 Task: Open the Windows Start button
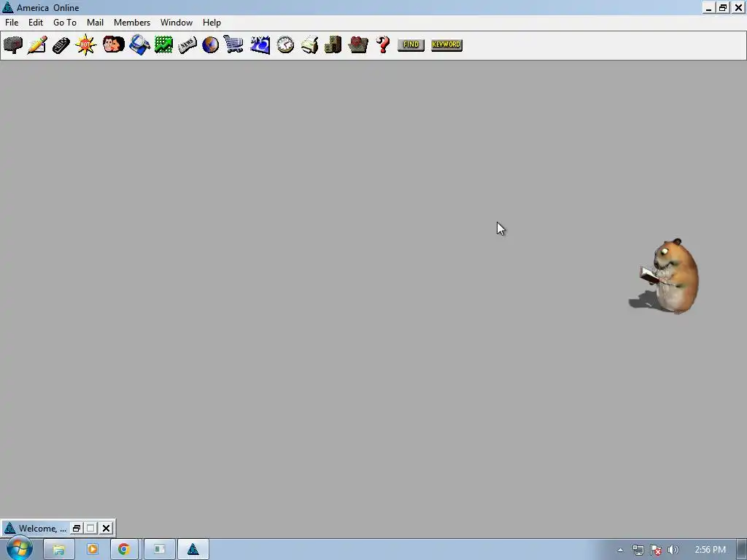19,549
